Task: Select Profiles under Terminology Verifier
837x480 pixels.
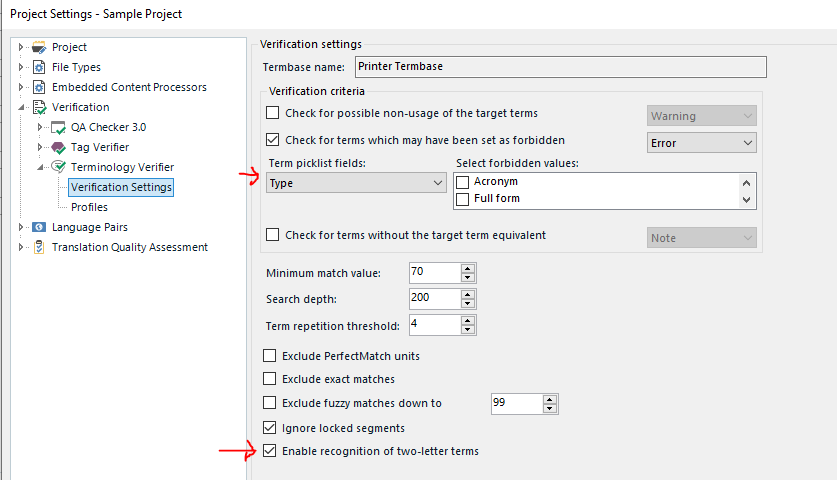Action: tap(89, 207)
